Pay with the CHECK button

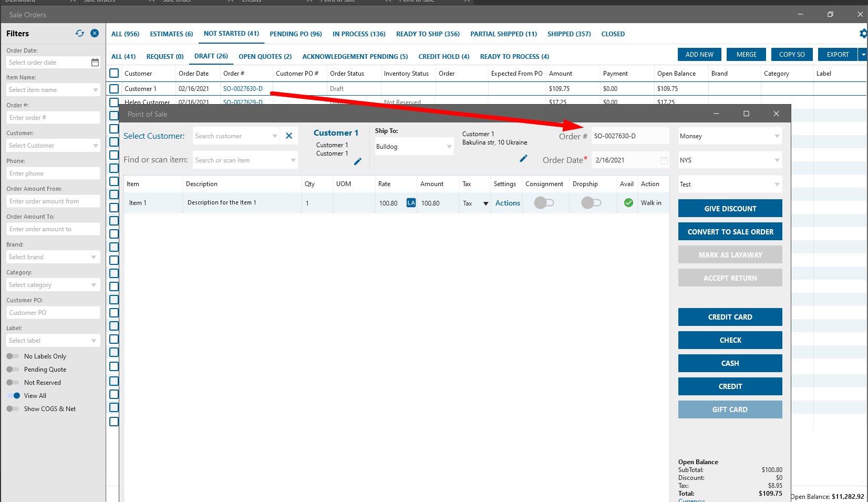click(730, 340)
